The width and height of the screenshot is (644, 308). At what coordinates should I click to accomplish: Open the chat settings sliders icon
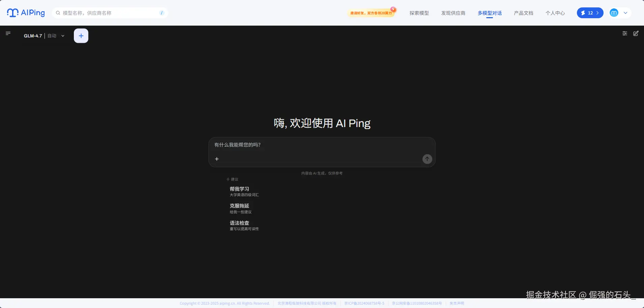pos(625,33)
